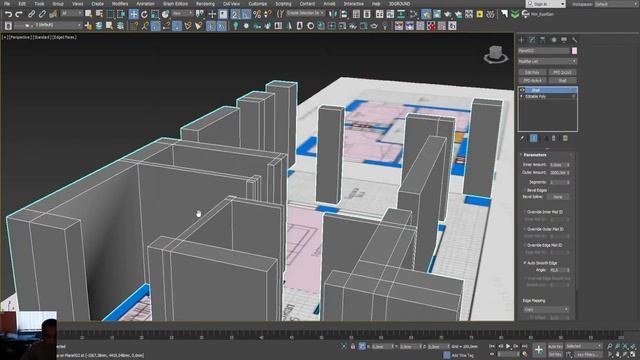Open the Workspaces dropdown

coord(617,4)
